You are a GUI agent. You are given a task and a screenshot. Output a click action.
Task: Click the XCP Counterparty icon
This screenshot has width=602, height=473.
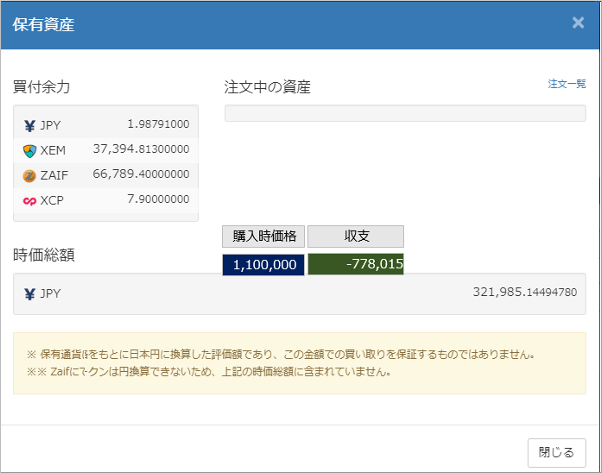[x=30, y=201]
